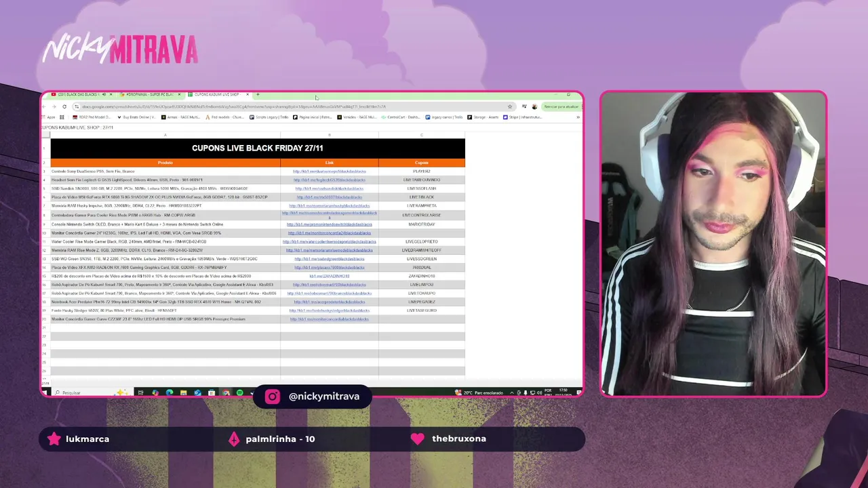Viewport: 868px width, 488px height.
Task: Open the Ped models bookmark
Action: click(225, 117)
